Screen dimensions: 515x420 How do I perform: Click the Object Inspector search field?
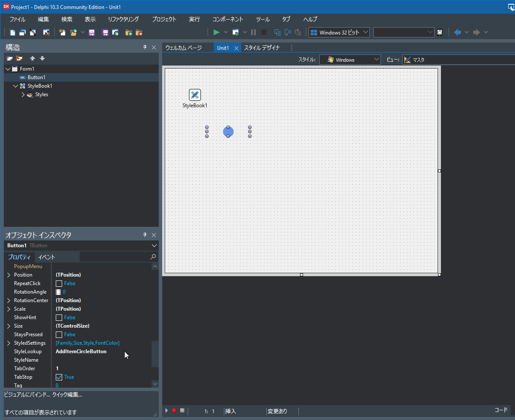tap(118, 257)
